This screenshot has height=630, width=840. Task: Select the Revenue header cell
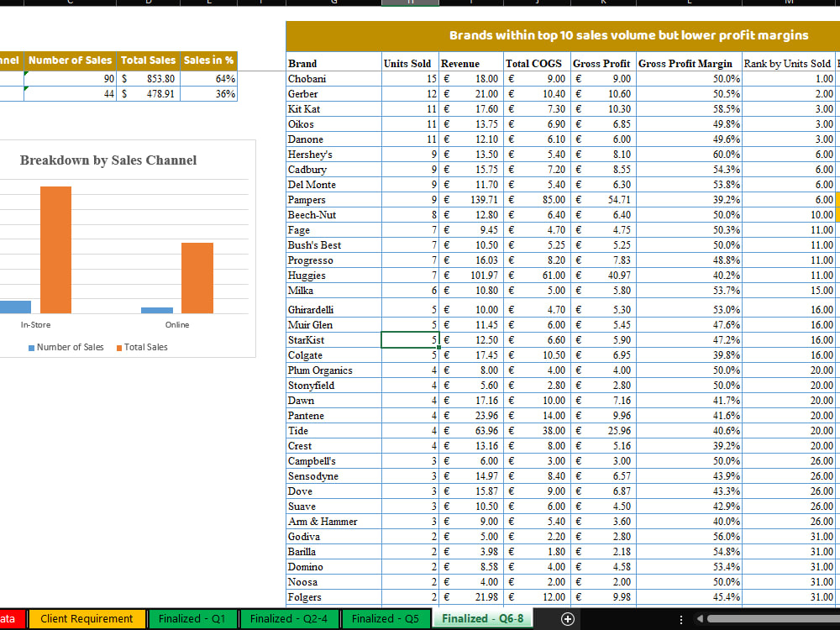point(471,63)
